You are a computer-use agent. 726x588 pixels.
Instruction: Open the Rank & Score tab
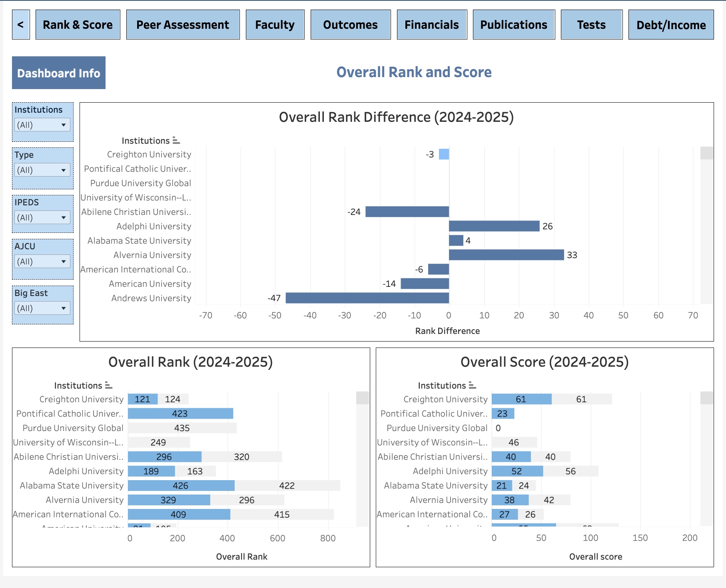click(78, 25)
